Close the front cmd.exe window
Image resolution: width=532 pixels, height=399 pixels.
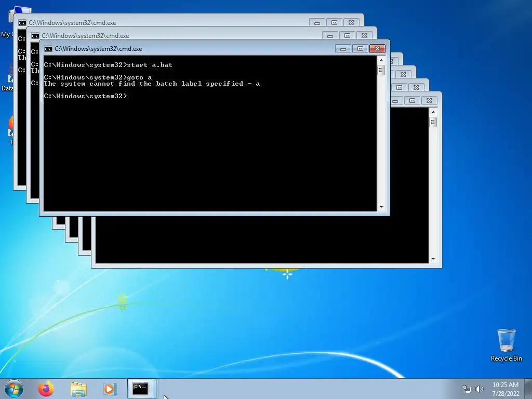tap(377, 49)
